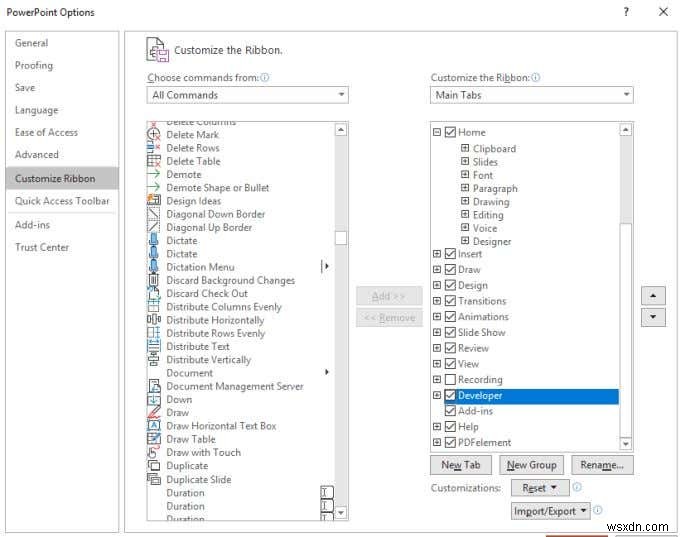Click the green arrow Demote icon
Screen dimensions: 680x537
point(154,174)
